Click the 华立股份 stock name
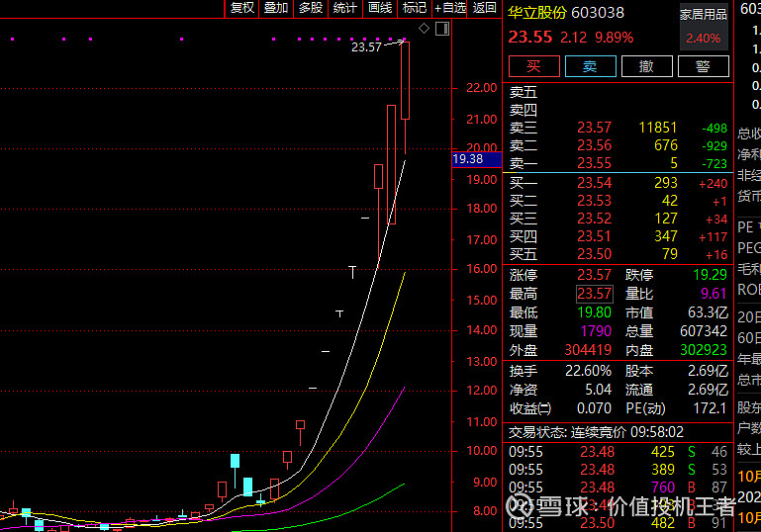Viewport: 761px width, 532px height. [x=537, y=13]
